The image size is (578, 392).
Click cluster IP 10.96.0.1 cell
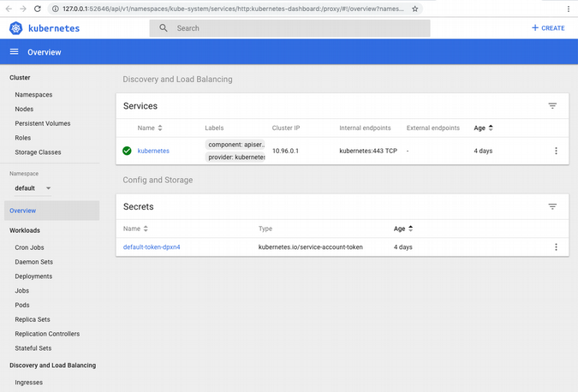[285, 151]
